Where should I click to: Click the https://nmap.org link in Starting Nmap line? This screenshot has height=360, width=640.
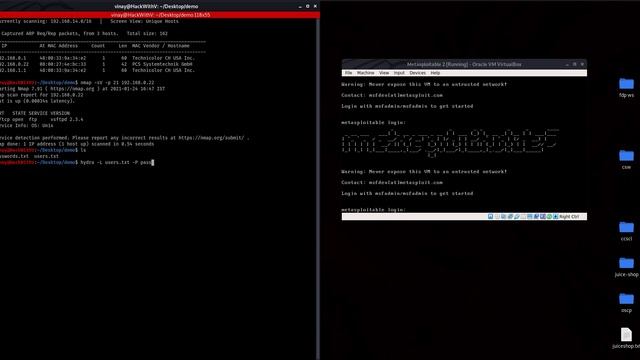coord(72,89)
